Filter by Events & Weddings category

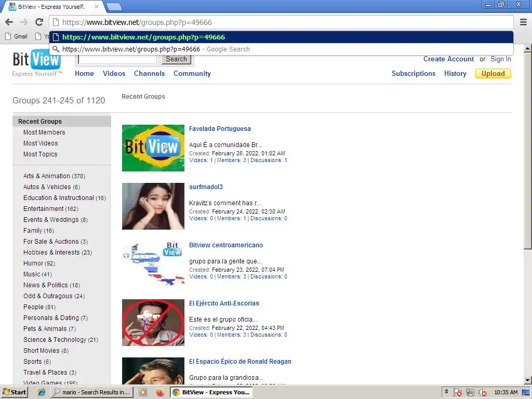[x=55, y=220]
